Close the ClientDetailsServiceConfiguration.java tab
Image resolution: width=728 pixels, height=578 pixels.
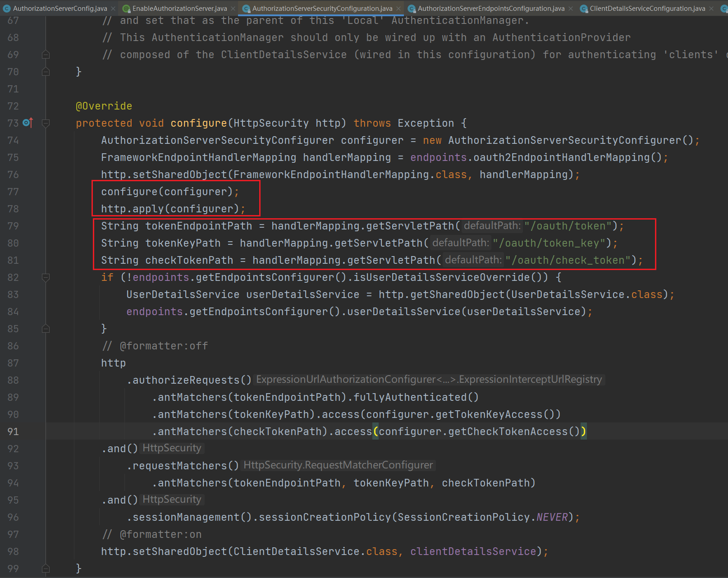click(711, 9)
